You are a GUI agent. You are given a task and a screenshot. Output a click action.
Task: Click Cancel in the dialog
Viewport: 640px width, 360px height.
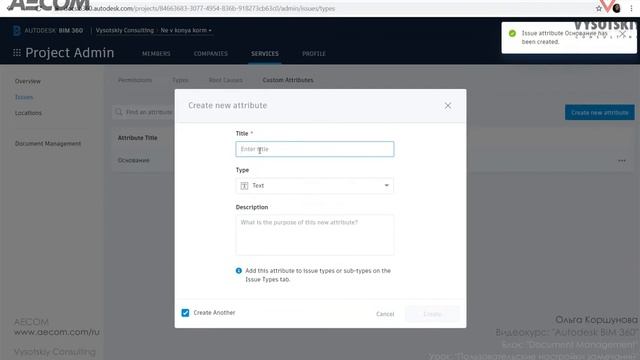[x=385, y=314]
